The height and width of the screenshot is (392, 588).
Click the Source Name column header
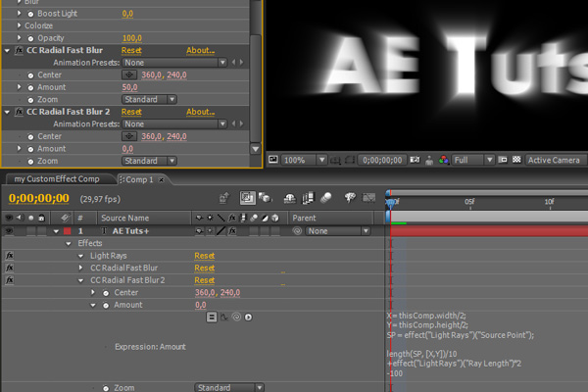(x=124, y=218)
